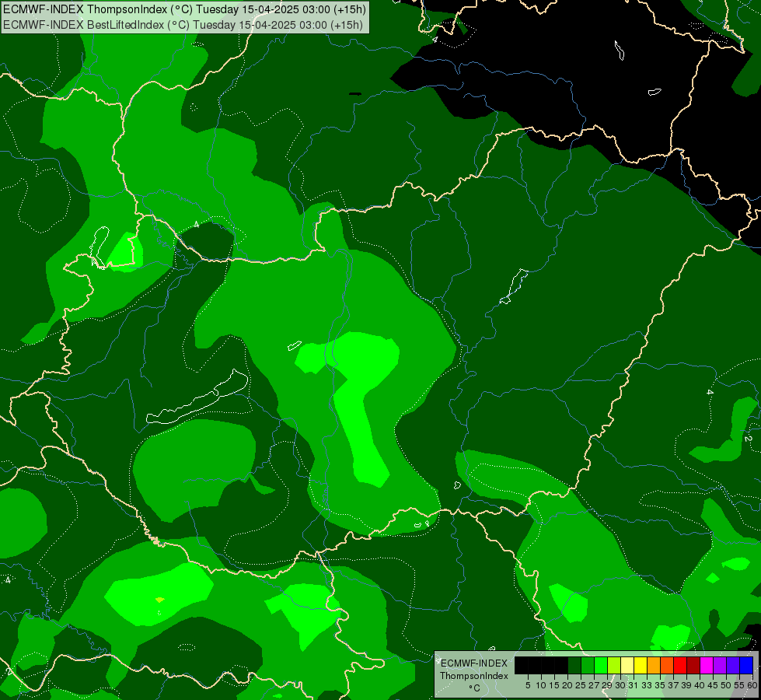The height and width of the screenshot is (700, 761).
Task: Click legend tick value '31'
Action: pos(634,685)
